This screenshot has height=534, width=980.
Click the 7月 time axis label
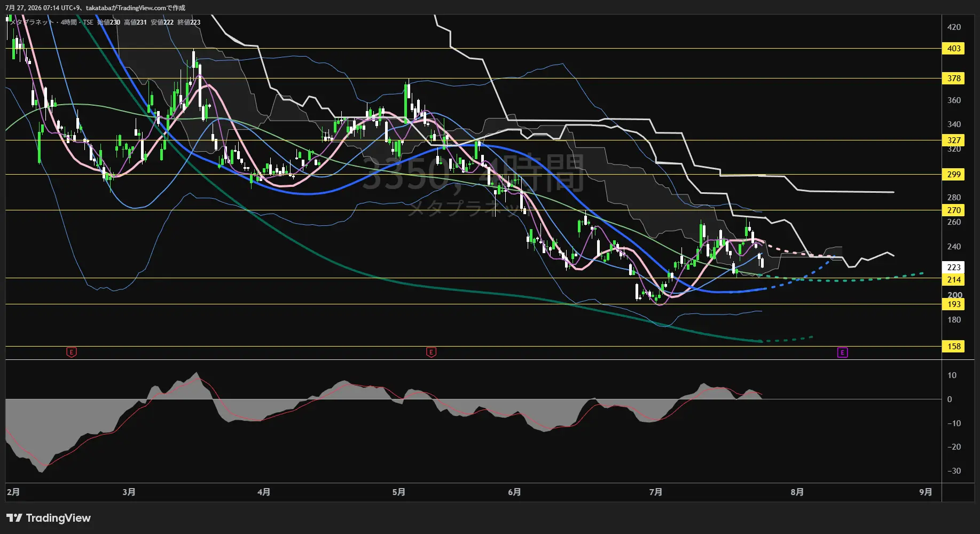(x=656, y=492)
